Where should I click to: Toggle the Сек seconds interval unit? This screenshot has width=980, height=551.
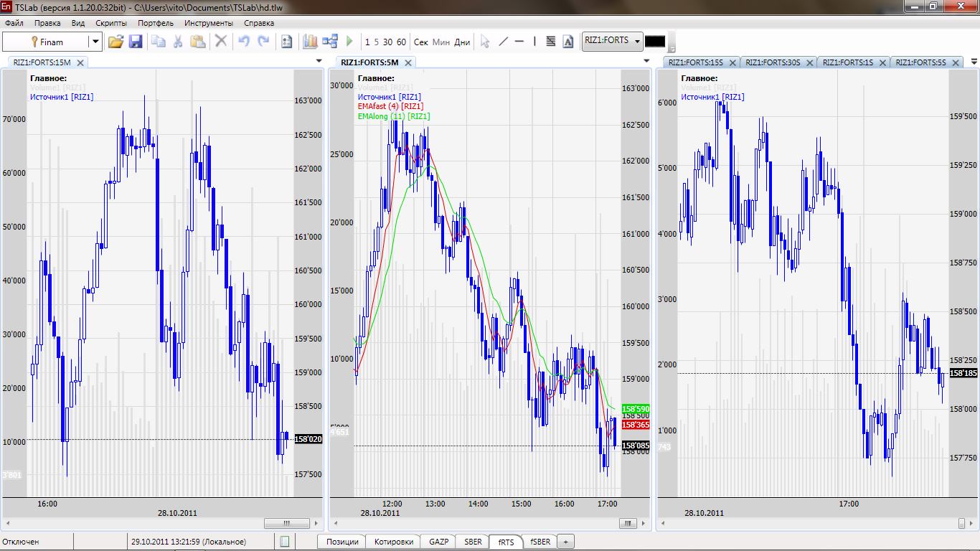[x=421, y=42]
